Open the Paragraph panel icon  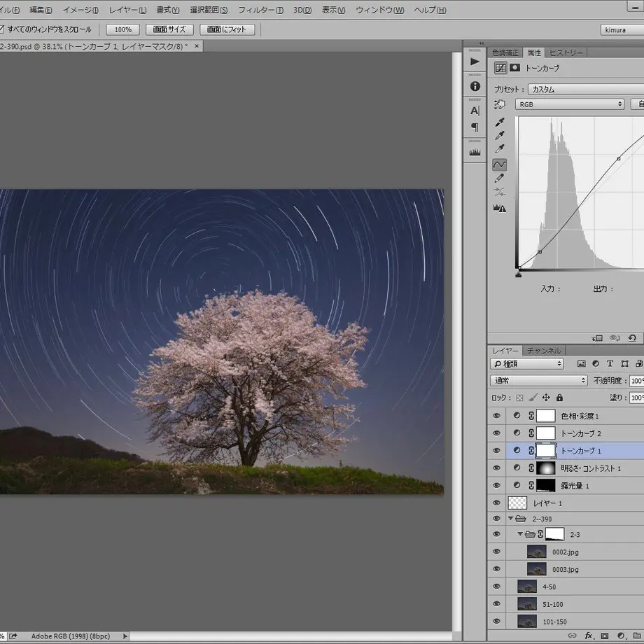click(x=475, y=127)
